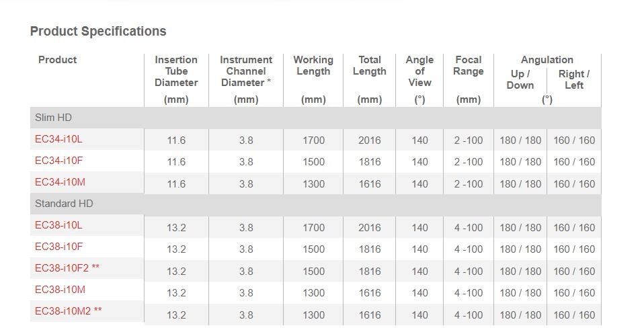Open the EC38-i10F product link
The height and width of the screenshot is (328, 644).
tap(58, 247)
